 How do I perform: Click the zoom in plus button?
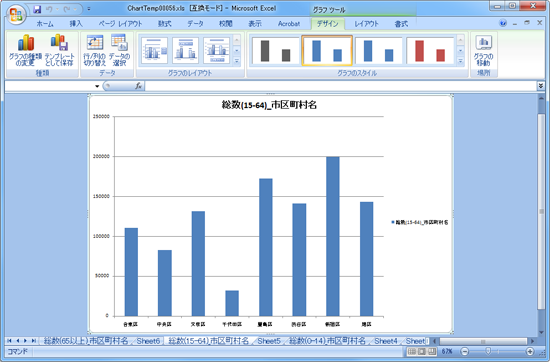point(529,351)
